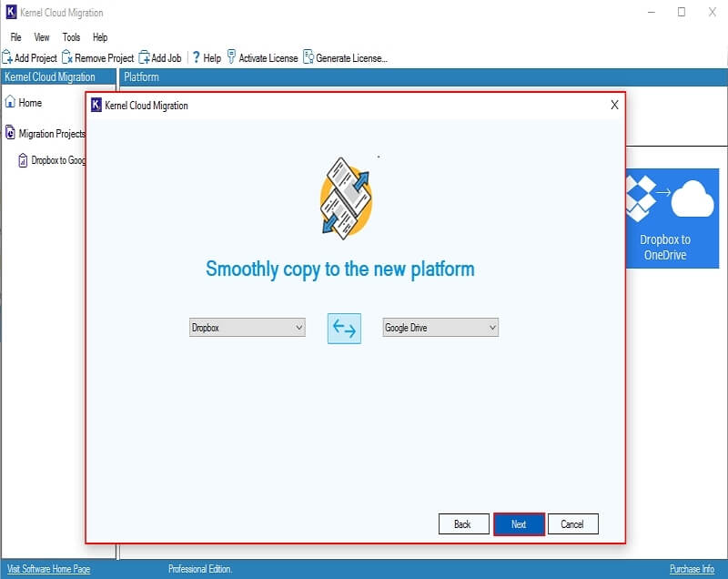
Task: Click the Next button
Action: (x=519, y=523)
